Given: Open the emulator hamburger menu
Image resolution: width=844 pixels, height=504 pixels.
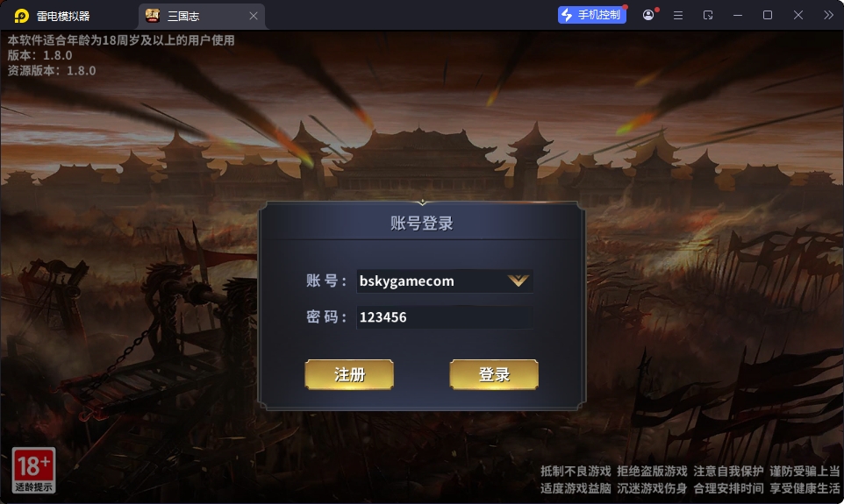Looking at the screenshot, I should coord(678,16).
